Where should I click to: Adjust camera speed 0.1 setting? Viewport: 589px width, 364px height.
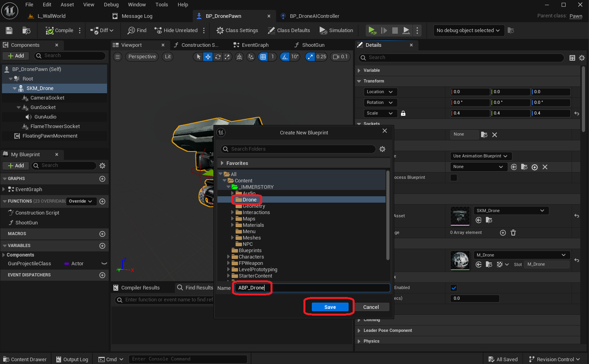click(340, 57)
